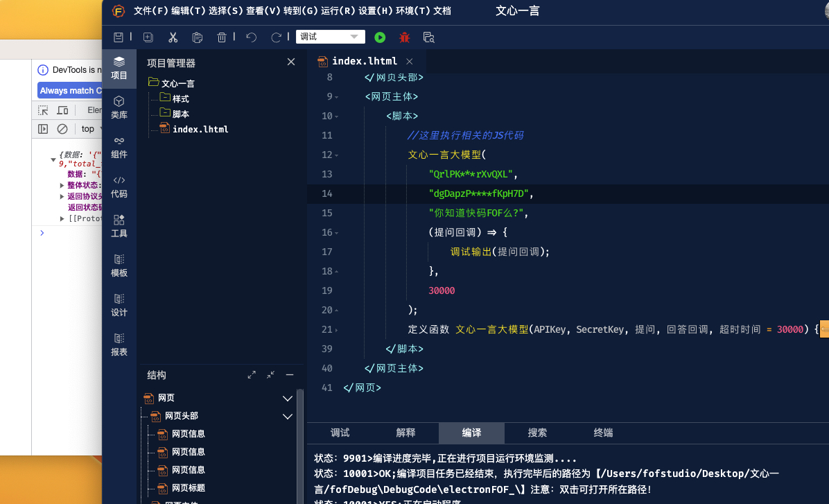Run the project with the green play button
Screen dimensions: 829x504
point(380,37)
